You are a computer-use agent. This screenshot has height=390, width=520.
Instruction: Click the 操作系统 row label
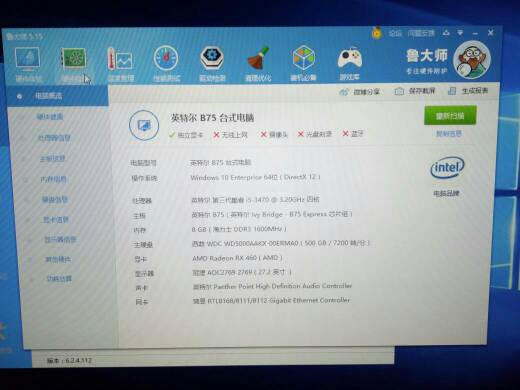[x=144, y=178]
